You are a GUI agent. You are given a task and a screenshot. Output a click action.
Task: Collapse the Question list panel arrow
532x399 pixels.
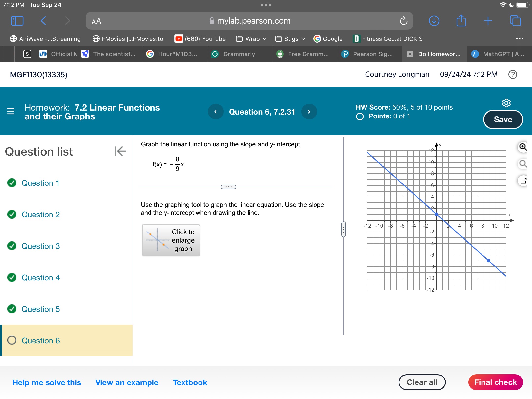[x=120, y=151]
